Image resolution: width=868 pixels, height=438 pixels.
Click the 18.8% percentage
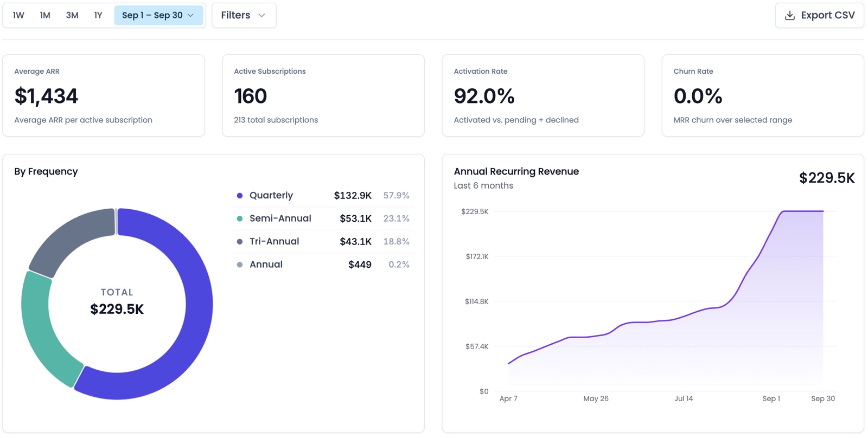coord(397,241)
